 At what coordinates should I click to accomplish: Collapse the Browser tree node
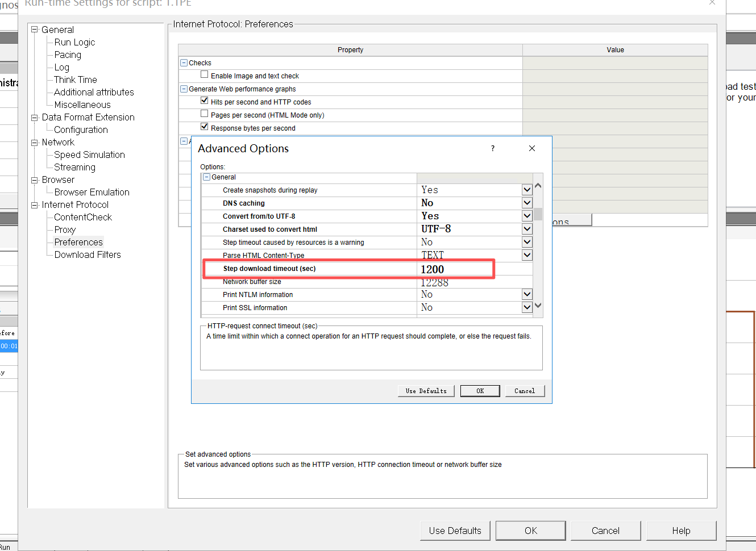pos(34,180)
